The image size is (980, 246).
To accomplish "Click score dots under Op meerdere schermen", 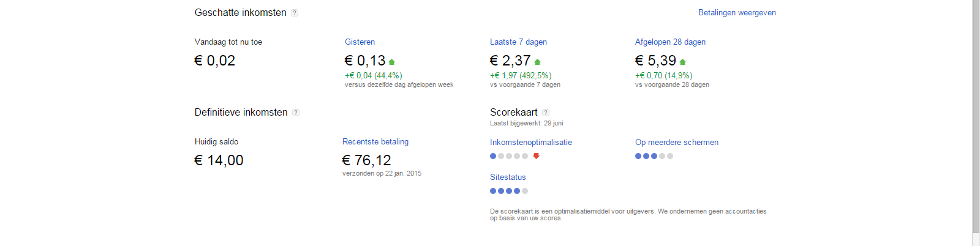I will tap(654, 156).
